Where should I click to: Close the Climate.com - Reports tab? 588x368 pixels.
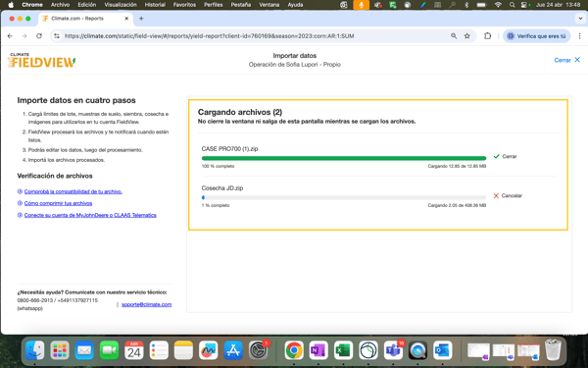point(126,19)
